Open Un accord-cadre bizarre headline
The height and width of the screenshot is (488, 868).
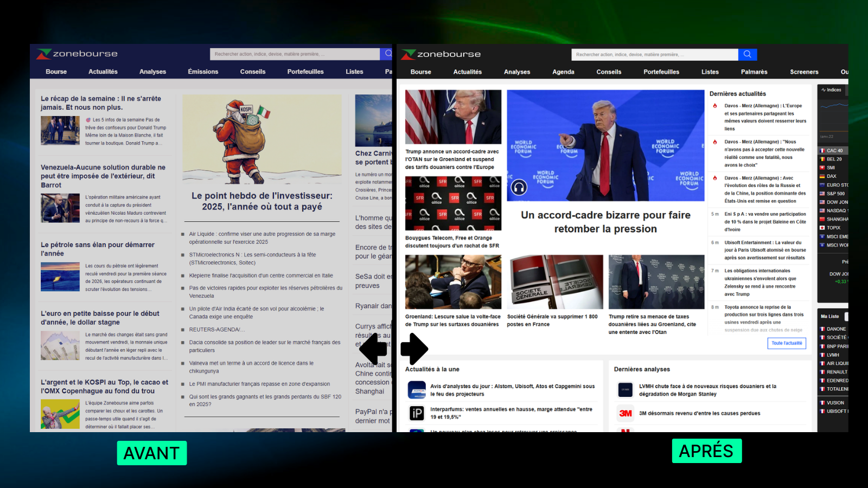pos(605,222)
